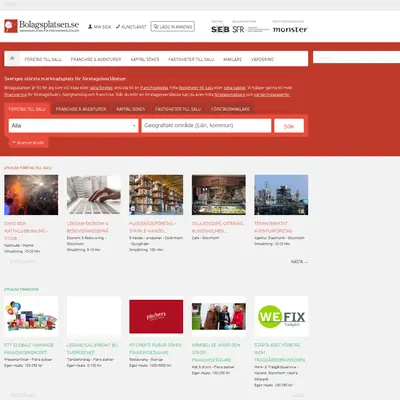Click the Lägg in annons button

173,26
